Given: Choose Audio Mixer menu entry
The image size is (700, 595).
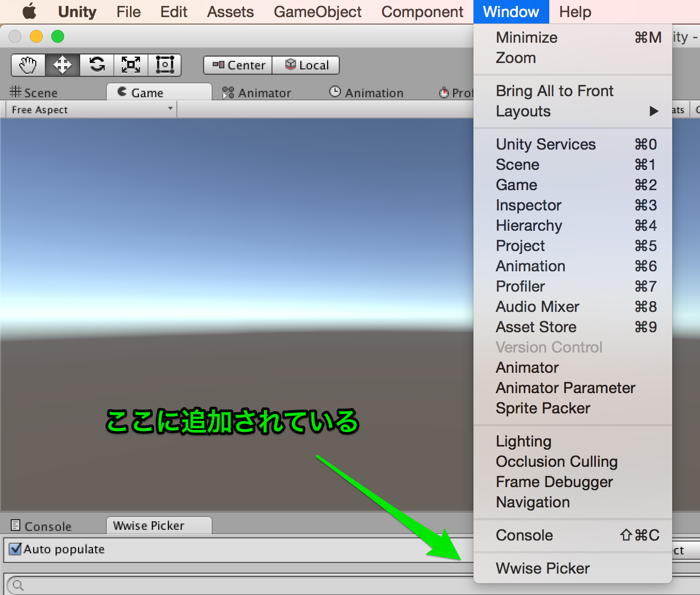Looking at the screenshot, I should pyautogui.click(x=573, y=307).
